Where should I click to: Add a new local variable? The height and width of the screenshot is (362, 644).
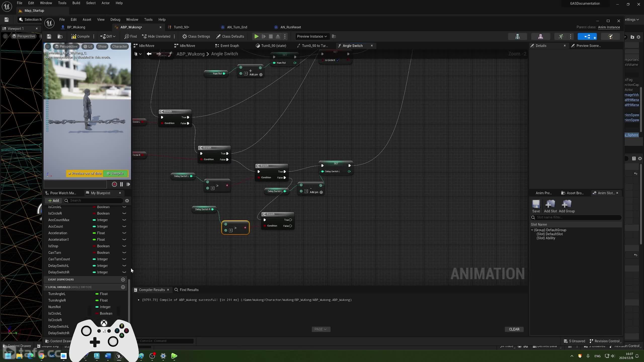coord(123,287)
